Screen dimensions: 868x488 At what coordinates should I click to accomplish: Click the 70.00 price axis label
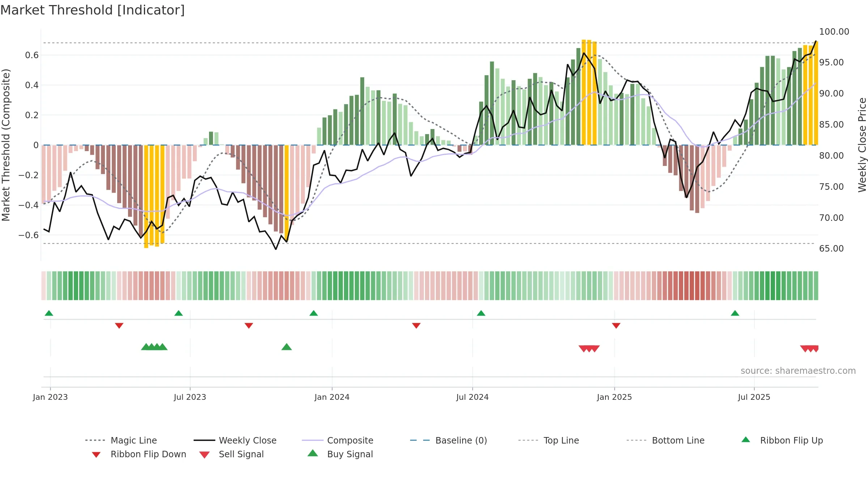coord(831,218)
